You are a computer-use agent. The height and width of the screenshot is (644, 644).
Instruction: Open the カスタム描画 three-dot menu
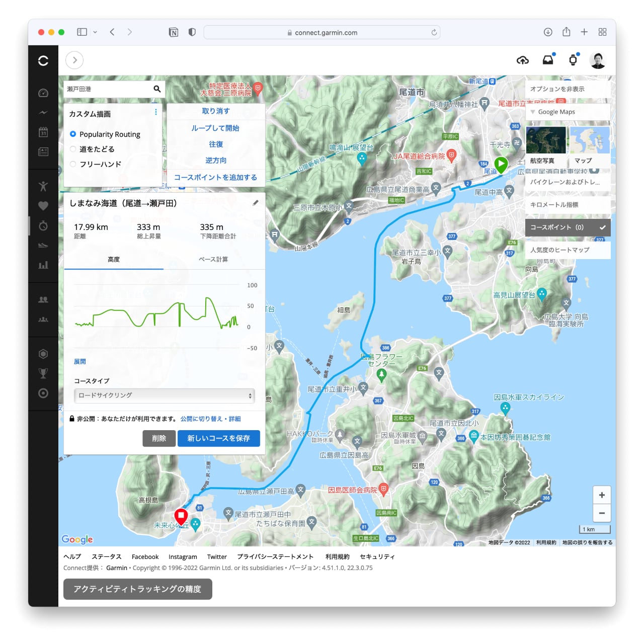155,112
